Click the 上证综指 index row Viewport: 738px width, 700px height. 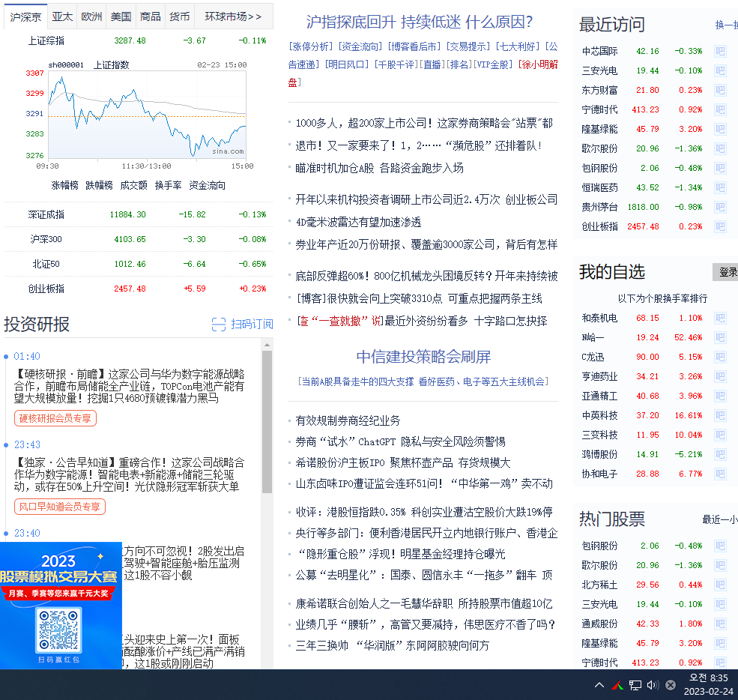pos(139,41)
